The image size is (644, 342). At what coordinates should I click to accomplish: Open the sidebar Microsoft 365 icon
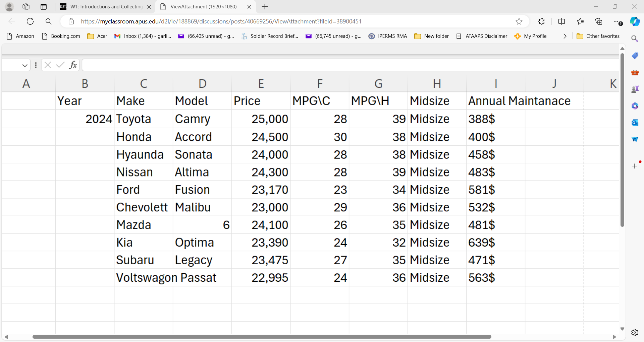[x=635, y=106]
